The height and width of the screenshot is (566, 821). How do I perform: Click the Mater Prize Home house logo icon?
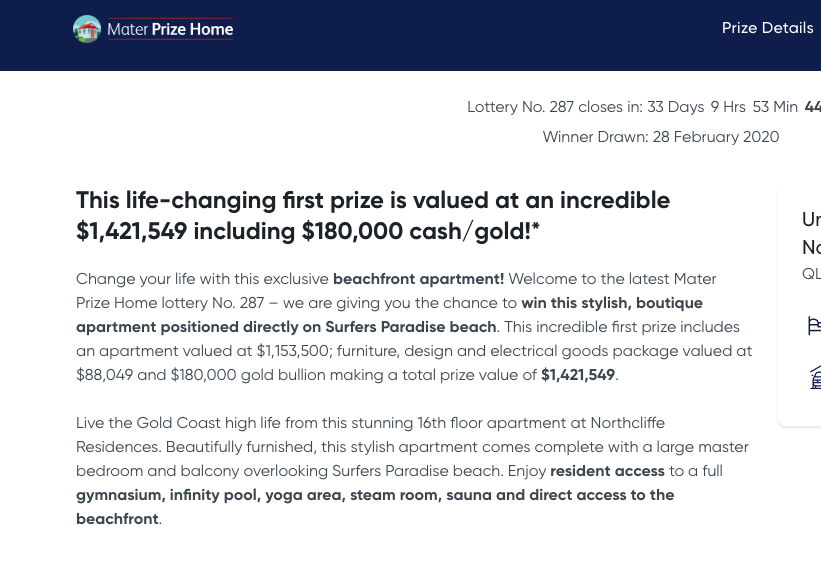[x=87, y=29]
